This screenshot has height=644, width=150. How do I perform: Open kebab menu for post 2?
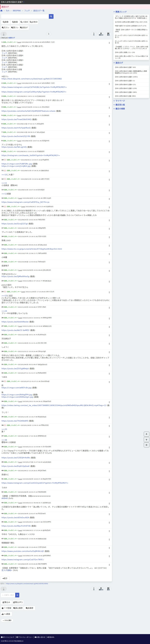(x=109, y=84)
